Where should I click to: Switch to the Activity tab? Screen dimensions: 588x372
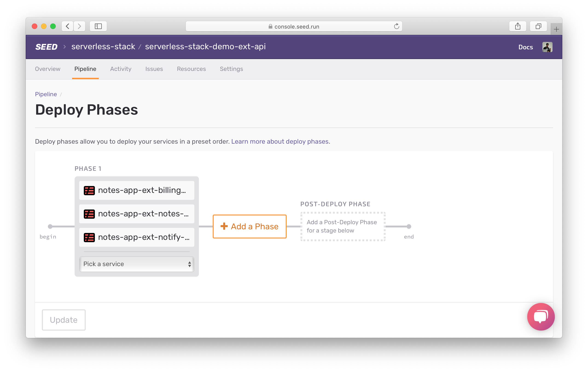click(x=121, y=69)
